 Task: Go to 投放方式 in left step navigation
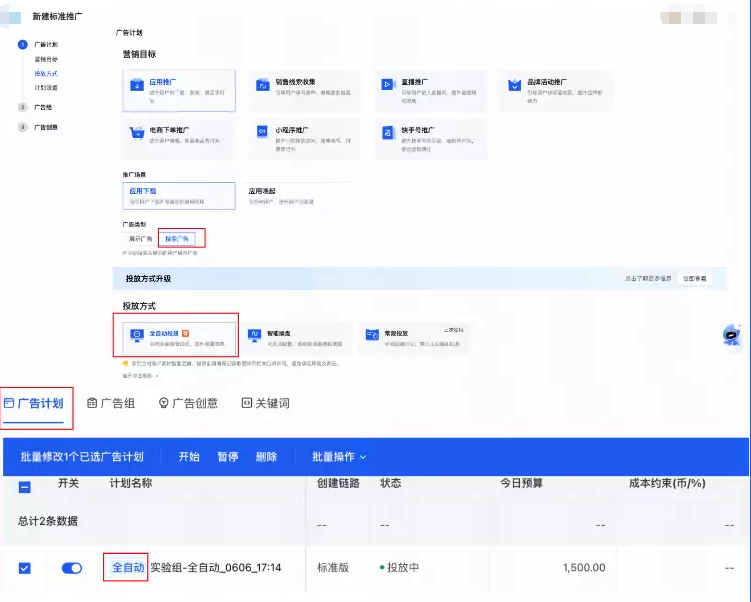tap(46, 73)
